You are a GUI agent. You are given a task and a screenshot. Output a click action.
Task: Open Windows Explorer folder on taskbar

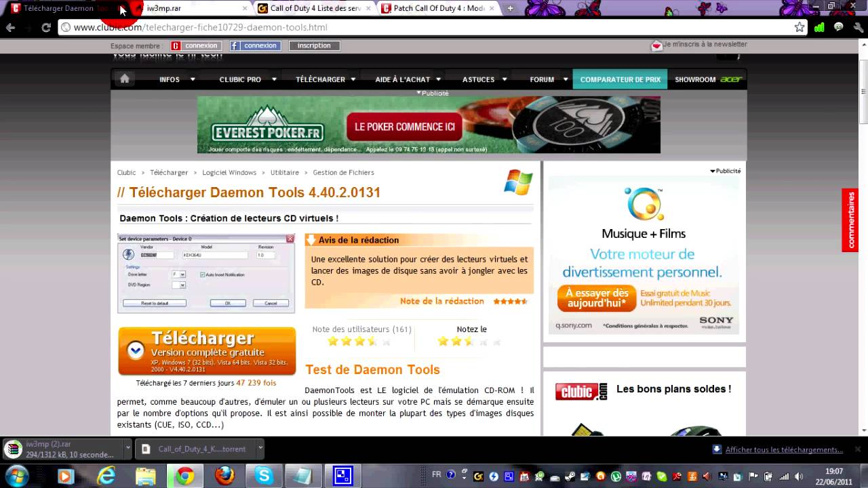click(x=145, y=476)
